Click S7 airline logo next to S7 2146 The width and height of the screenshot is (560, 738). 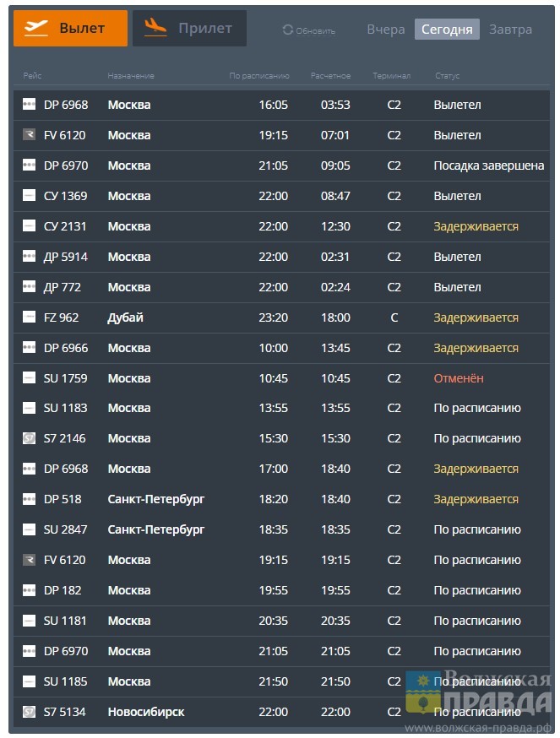coord(29,438)
